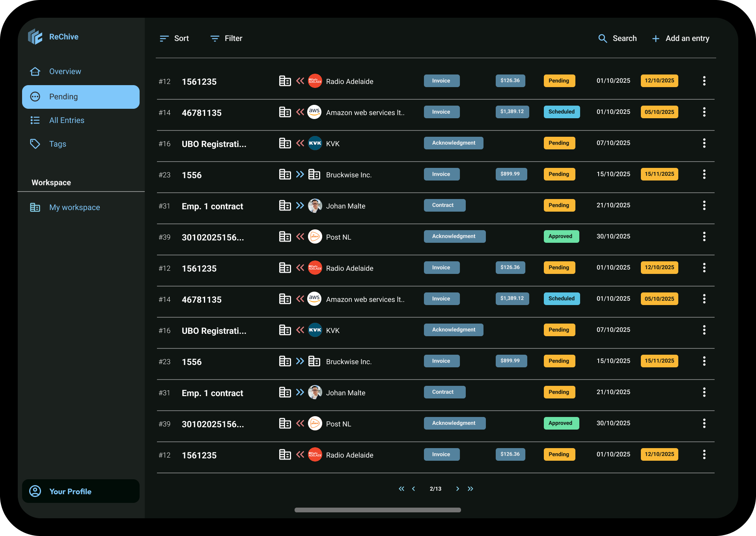Open My workspace
This screenshot has height=536, width=756.
click(75, 207)
